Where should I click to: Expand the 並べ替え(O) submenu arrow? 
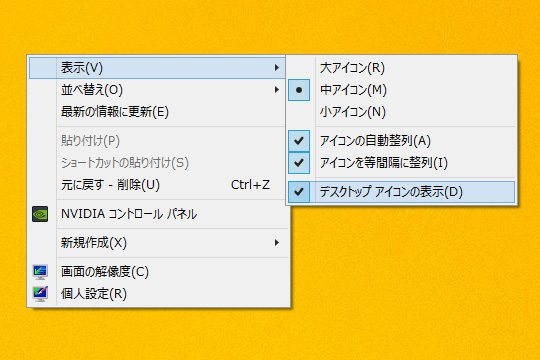coord(277,90)
